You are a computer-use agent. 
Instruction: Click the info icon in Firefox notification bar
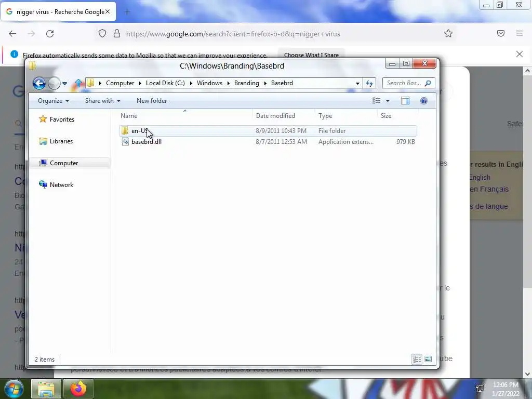(14, 54)
